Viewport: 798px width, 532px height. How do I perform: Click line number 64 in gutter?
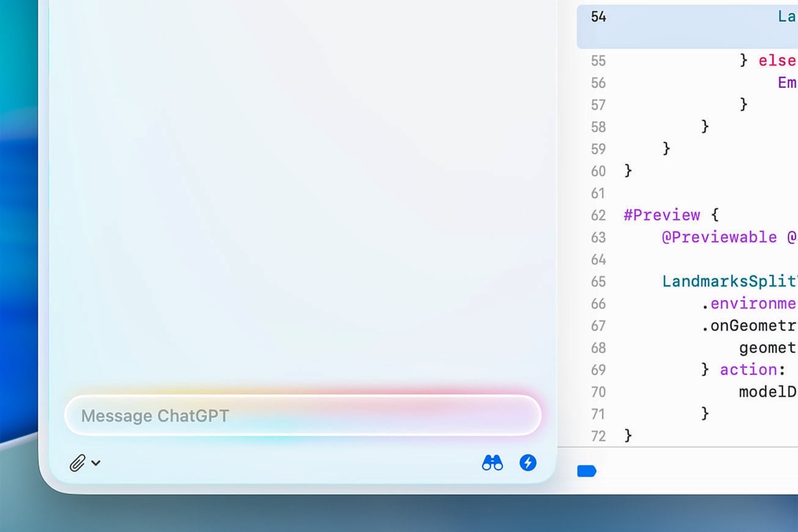click(x=599, y=260)
